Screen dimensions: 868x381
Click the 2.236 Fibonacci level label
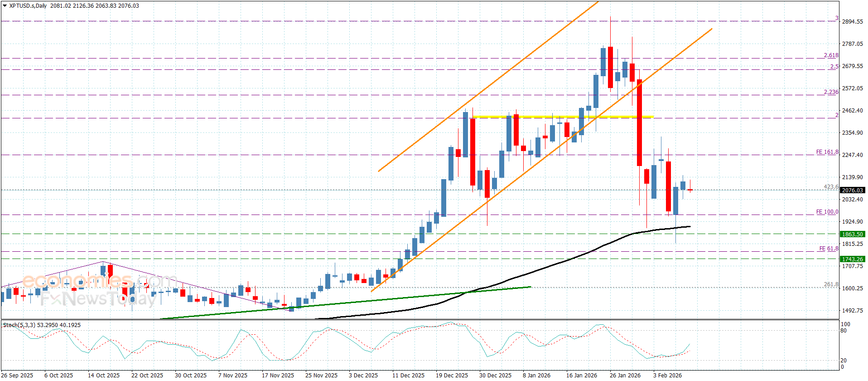pos(831,92)
